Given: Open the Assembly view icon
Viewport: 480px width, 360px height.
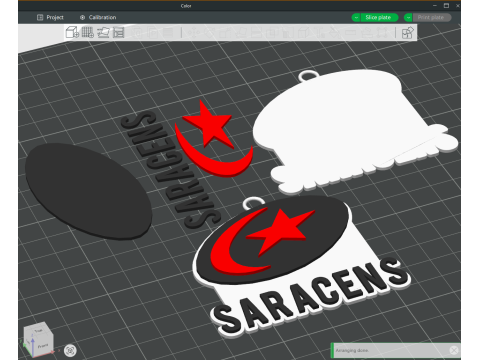Looking at the screenshot, I should (x=408, y=33).
